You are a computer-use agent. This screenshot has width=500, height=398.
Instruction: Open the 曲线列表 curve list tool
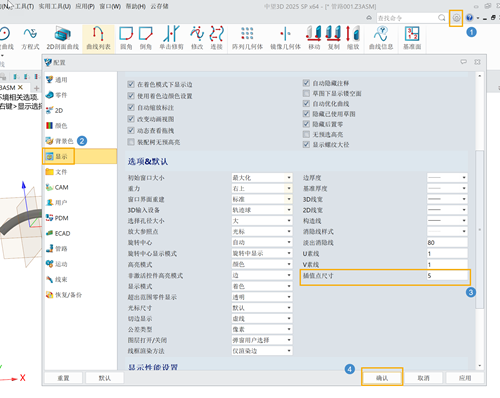pyautogui.click(x=98, y=38)
